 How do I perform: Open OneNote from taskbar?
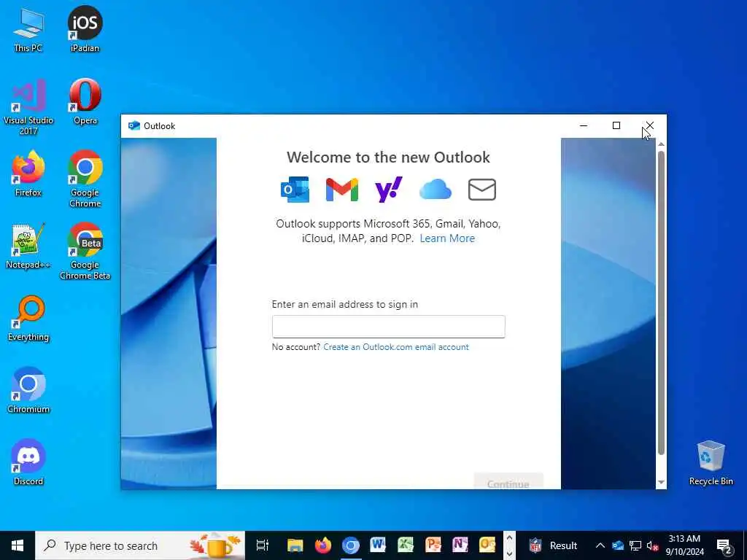460,545
